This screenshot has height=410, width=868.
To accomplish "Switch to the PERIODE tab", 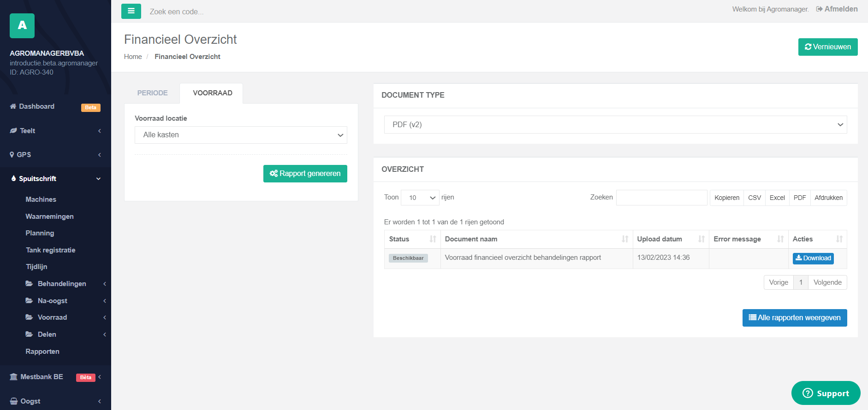I will point(152,93).
